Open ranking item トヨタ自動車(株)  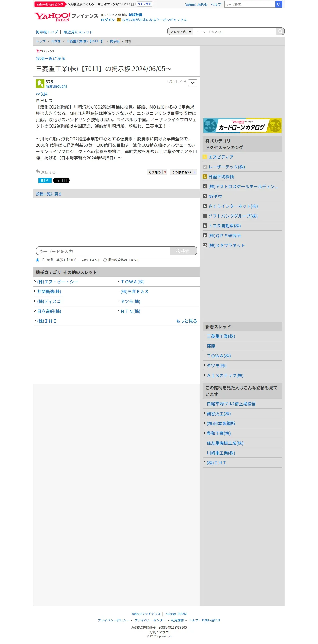(x=224, y=226)
